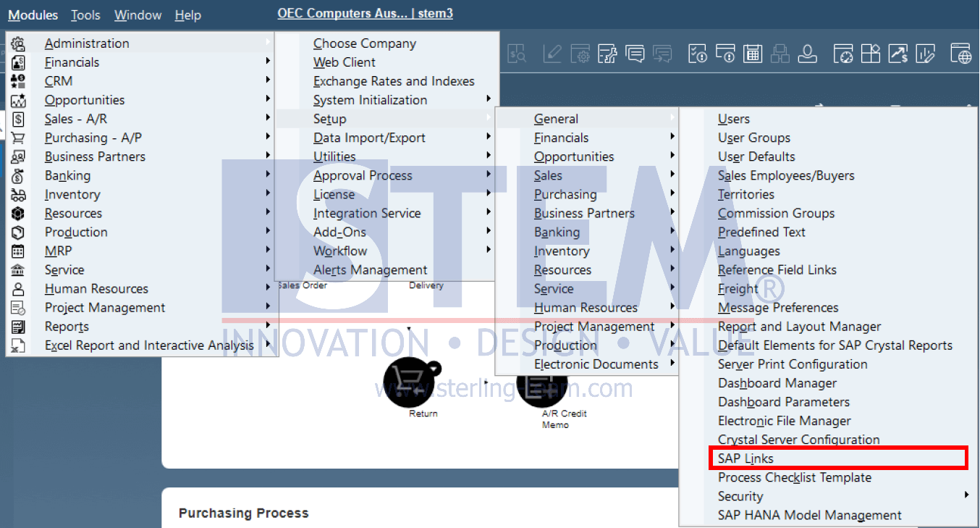The image size is (980, 528).
Task: Select SAP Links menu entry
Action: click(838, 458)
